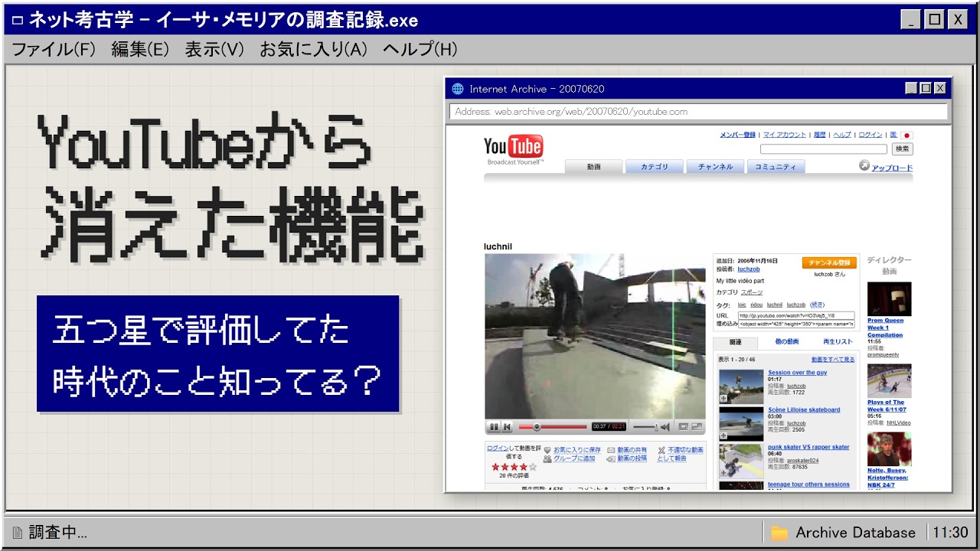980x551 pixels.
Task: Click the fifth empty rating star
Action: [x=533, y=467]
